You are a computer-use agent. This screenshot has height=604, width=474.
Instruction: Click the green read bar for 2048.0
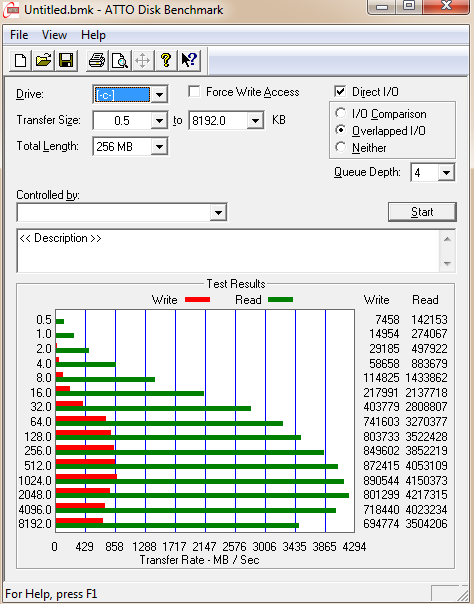click(203, 495)
